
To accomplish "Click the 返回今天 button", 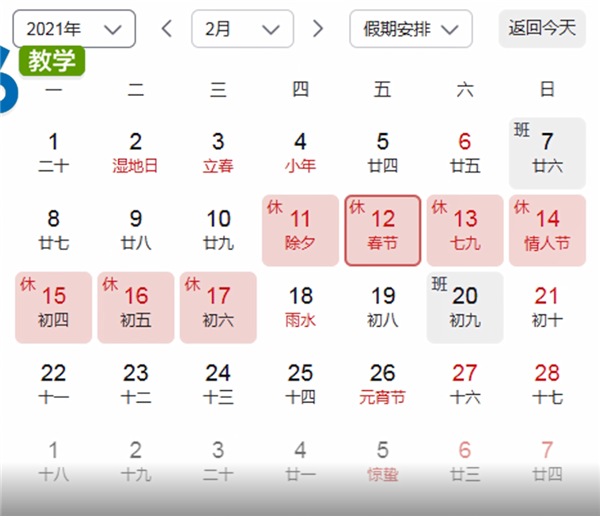I will coord(542,28).
